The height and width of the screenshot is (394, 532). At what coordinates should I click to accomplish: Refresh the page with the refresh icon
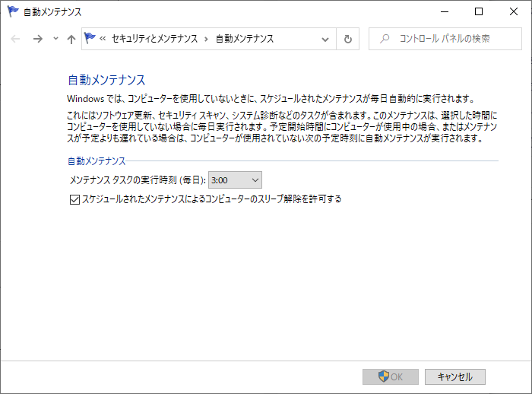tap(348, 39)
